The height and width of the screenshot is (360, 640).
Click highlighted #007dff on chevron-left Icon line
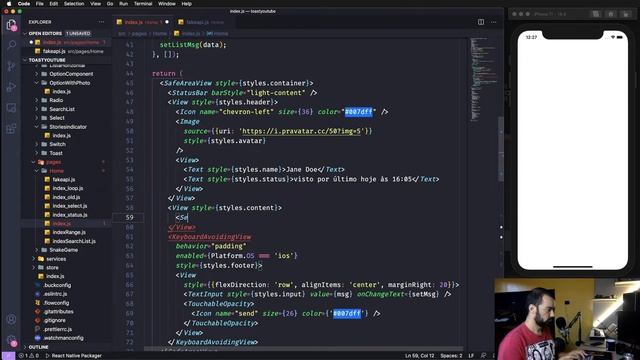pos(359,112)
